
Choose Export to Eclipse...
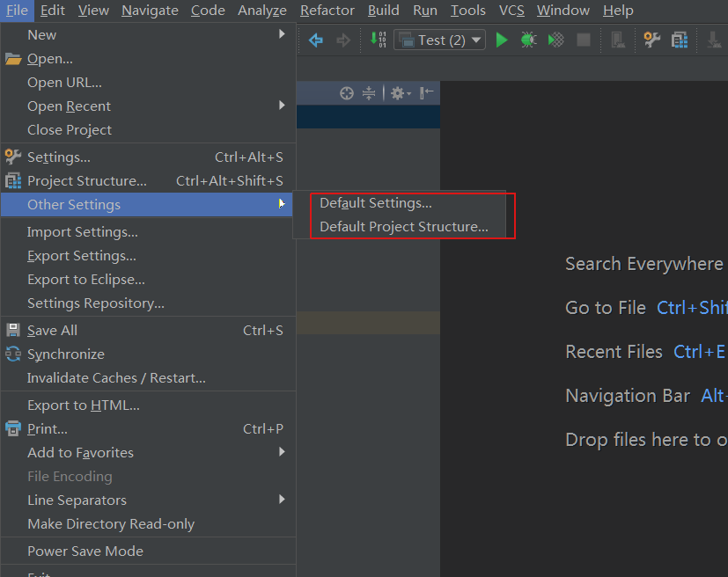click(x=148, y=280)
